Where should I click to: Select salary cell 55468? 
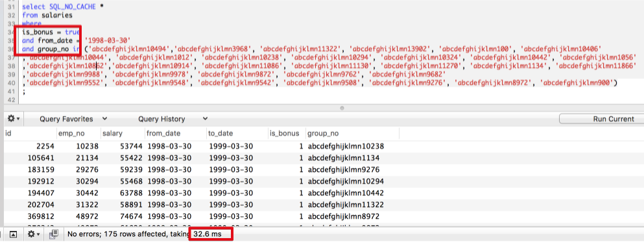tap(132, 181)
